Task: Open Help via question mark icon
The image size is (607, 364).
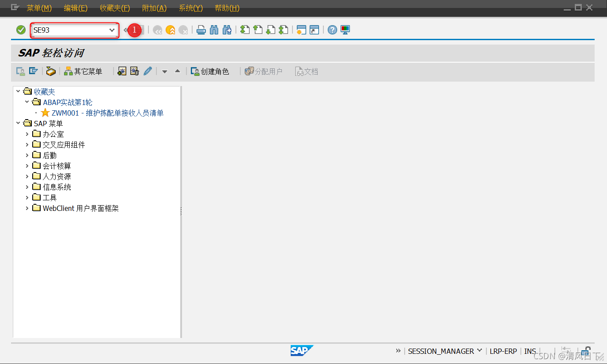Action: tap(332, 30)
